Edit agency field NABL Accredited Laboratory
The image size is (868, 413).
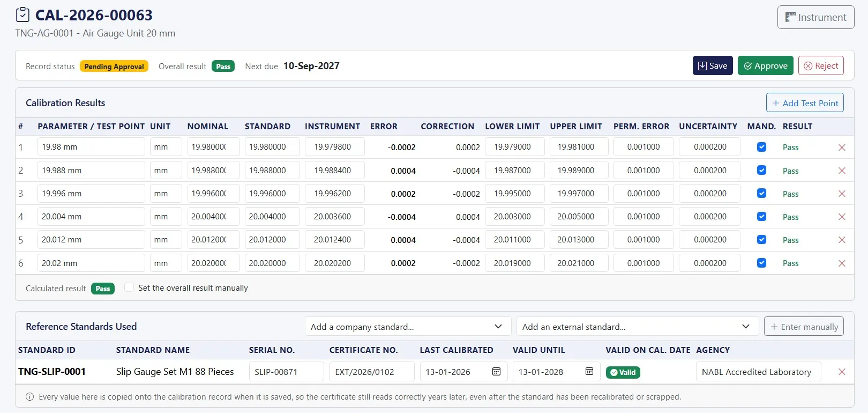pyautogui.click(x=758, y=372)
